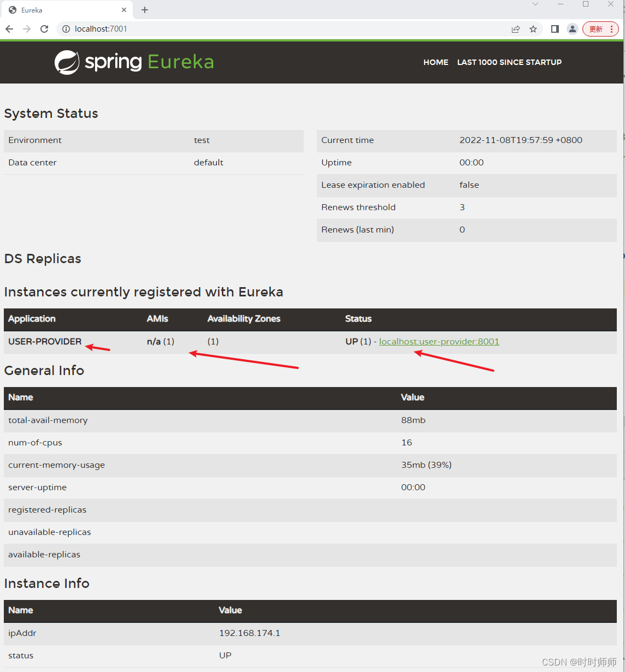The width and height of the screenshot is (625, 672).
Task: Click the Instances currently registered with Eureka heading
Action: [x=144, y=292]
